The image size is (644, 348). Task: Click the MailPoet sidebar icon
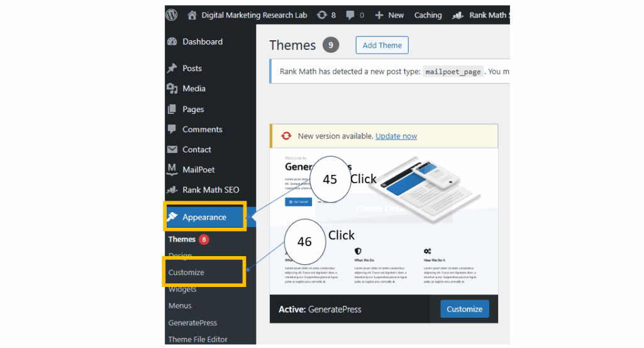point(172,169)
